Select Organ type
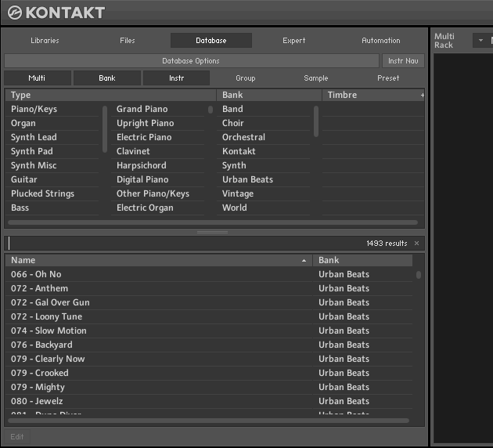This screenshot has width=493, height=448. point(52,123)
